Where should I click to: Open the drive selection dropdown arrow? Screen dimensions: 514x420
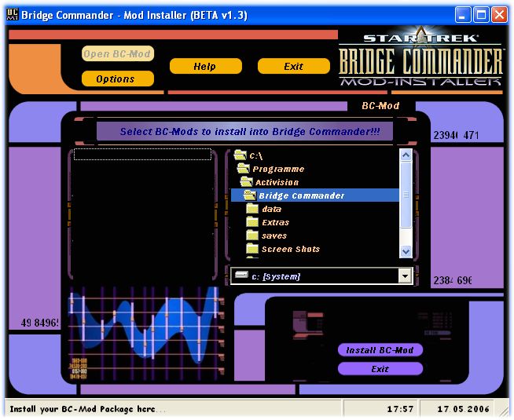(405, 276)
